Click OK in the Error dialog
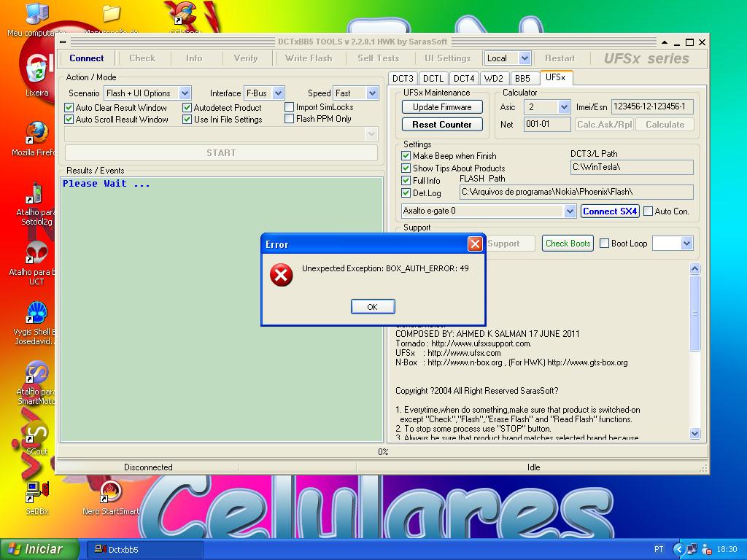 pos(373,307)
